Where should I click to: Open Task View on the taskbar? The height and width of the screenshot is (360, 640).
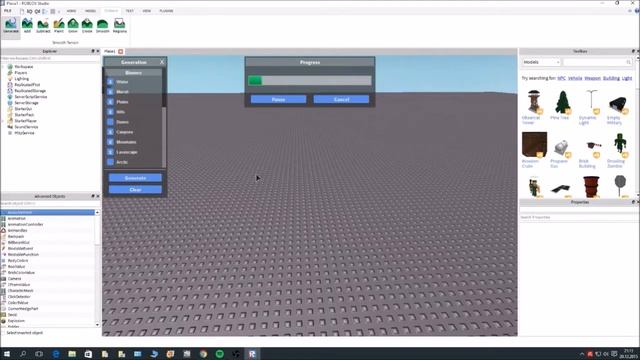click(39, 354)
